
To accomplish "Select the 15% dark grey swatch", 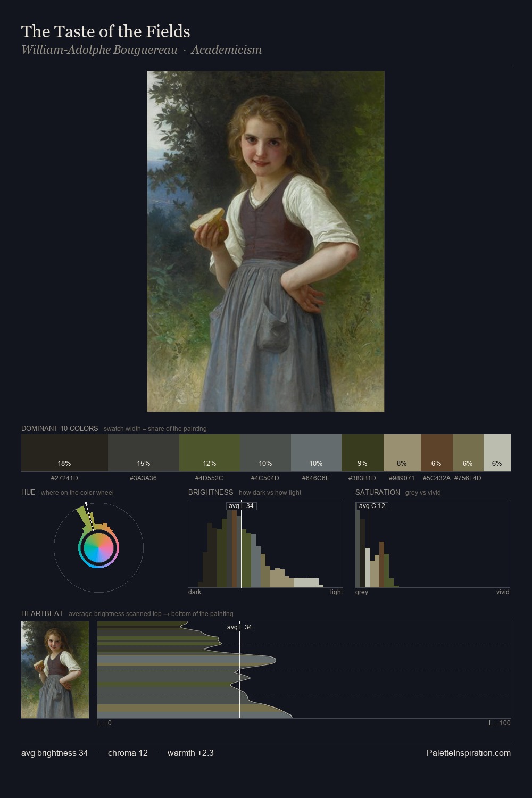I will coord(144,453).
